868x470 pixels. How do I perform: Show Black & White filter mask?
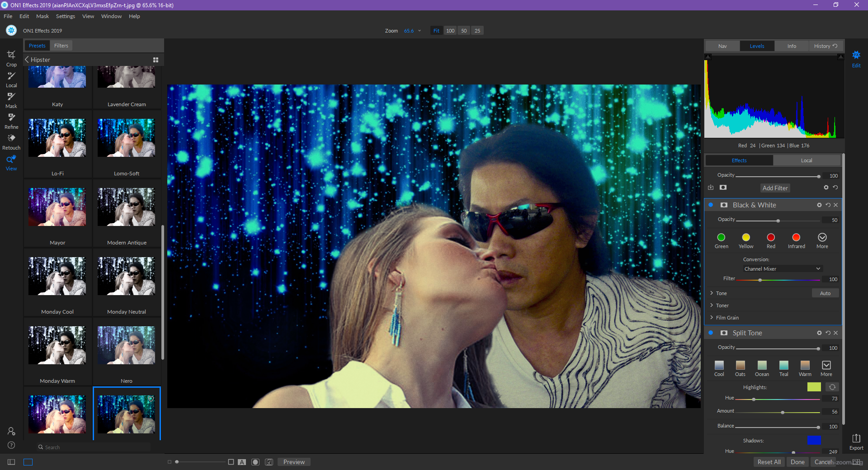[724, 205]
